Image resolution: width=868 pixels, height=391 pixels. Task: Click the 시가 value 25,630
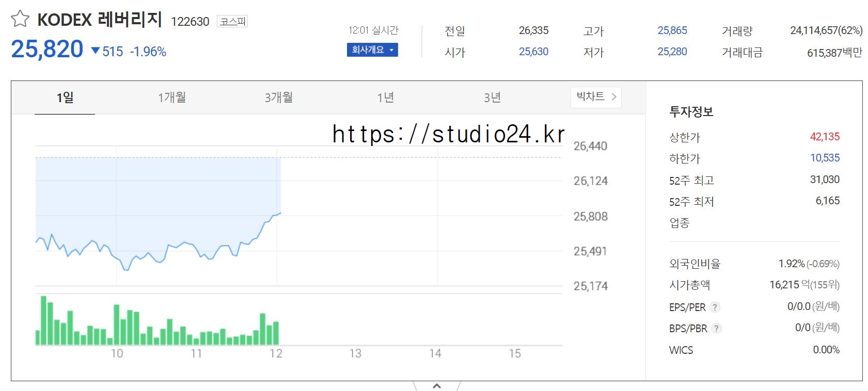coord(533,52)
